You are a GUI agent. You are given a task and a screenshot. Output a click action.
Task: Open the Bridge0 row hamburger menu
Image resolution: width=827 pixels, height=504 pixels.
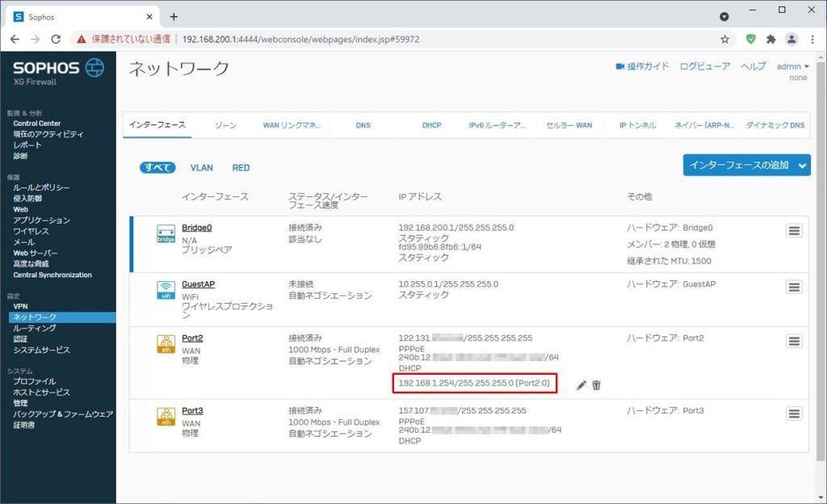point(794,231)
